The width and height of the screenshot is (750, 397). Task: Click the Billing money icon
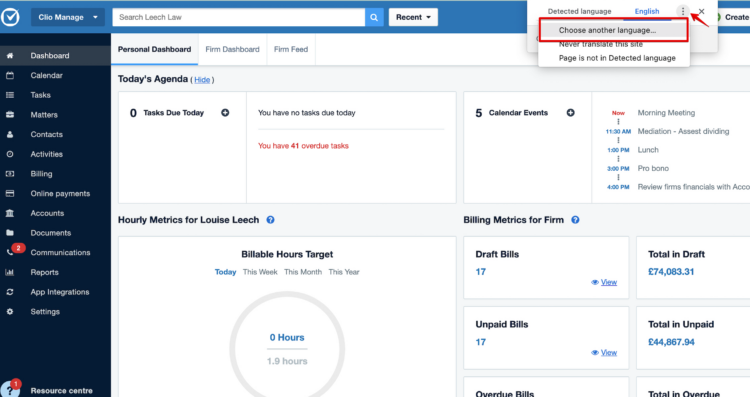click(x=10, y=174)
